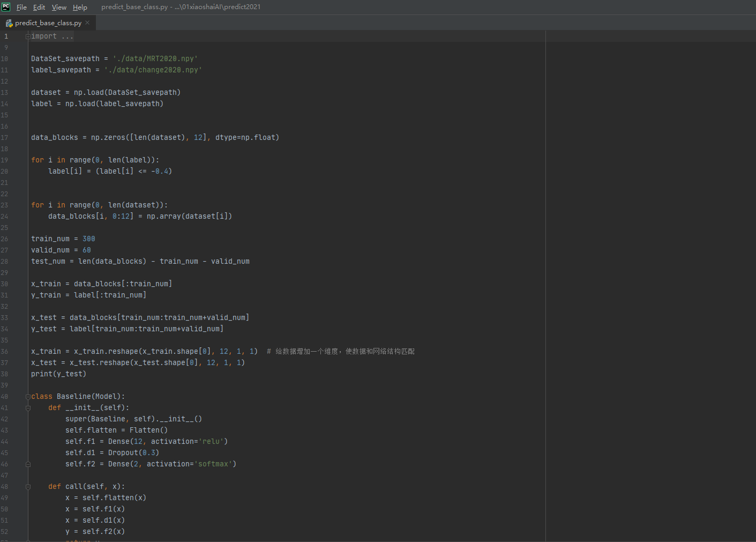Click x_test.reshape call on line 37

[x=157, y=363]
